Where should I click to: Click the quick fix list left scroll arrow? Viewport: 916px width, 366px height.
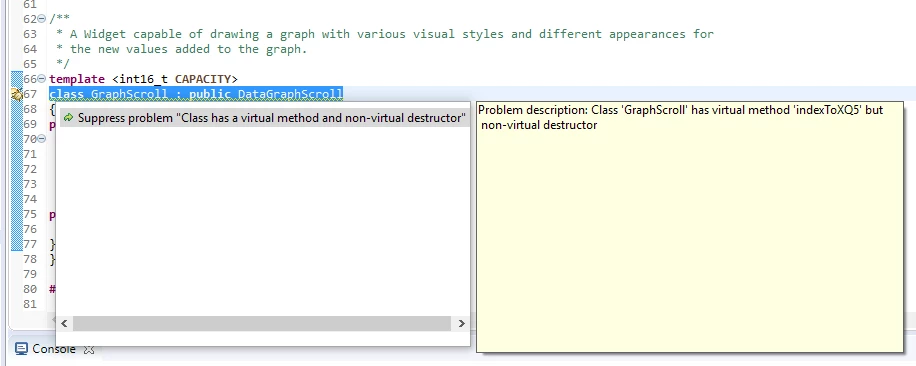pos(64,323)
